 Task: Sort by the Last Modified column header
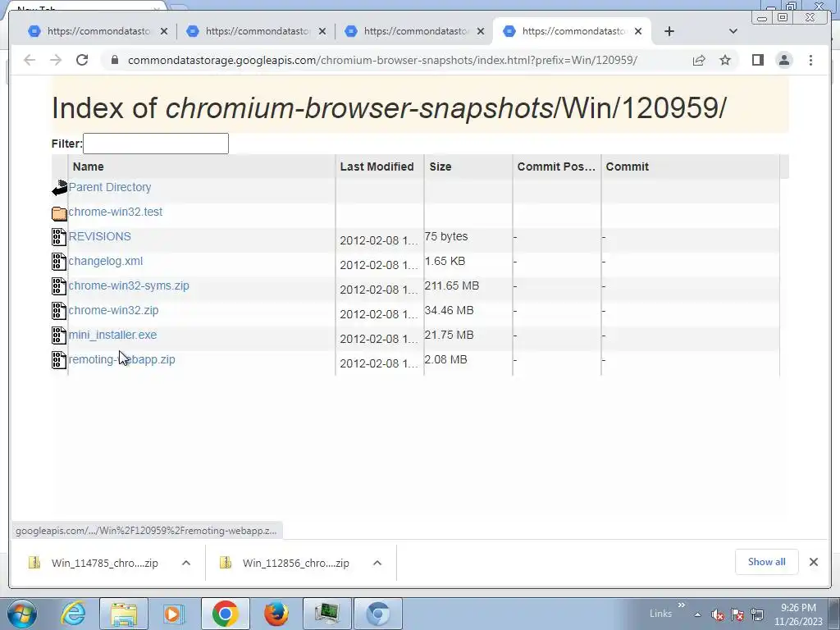(379, 167)
